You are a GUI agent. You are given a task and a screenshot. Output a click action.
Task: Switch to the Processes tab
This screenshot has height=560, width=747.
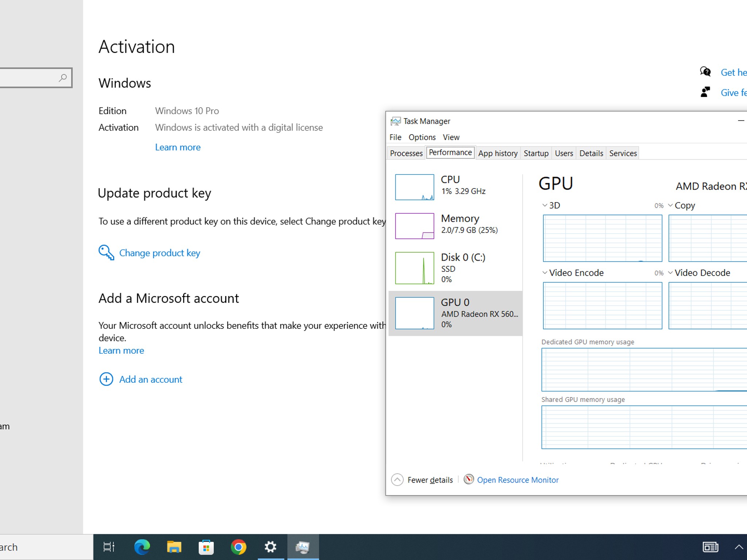click(406, 153)
